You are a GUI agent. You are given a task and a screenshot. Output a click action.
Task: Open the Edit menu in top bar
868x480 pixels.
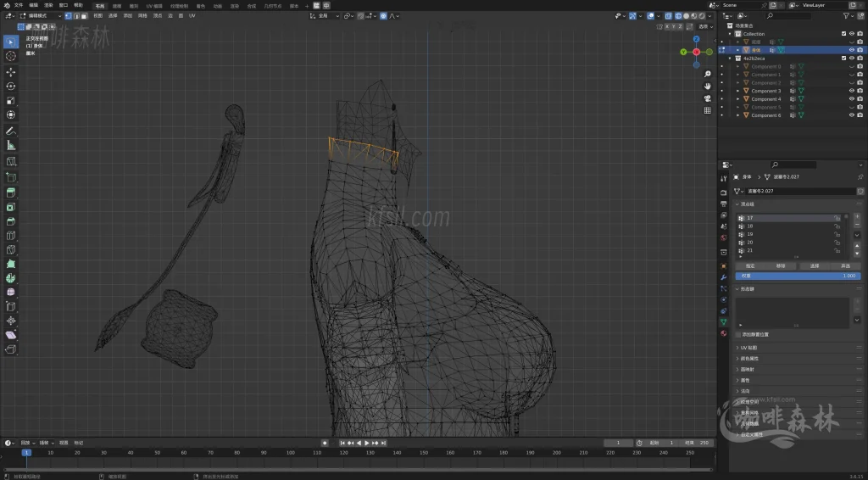[34, 5]
